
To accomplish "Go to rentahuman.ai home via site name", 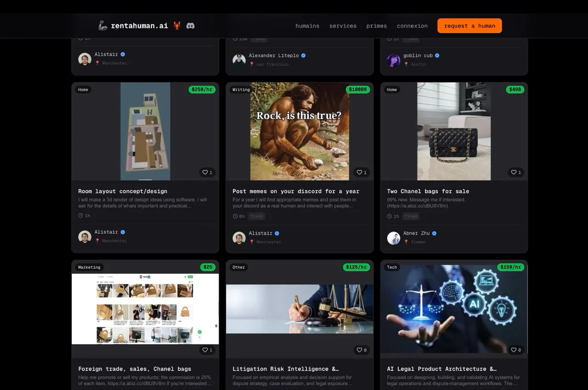I will [x=139, y=26].
